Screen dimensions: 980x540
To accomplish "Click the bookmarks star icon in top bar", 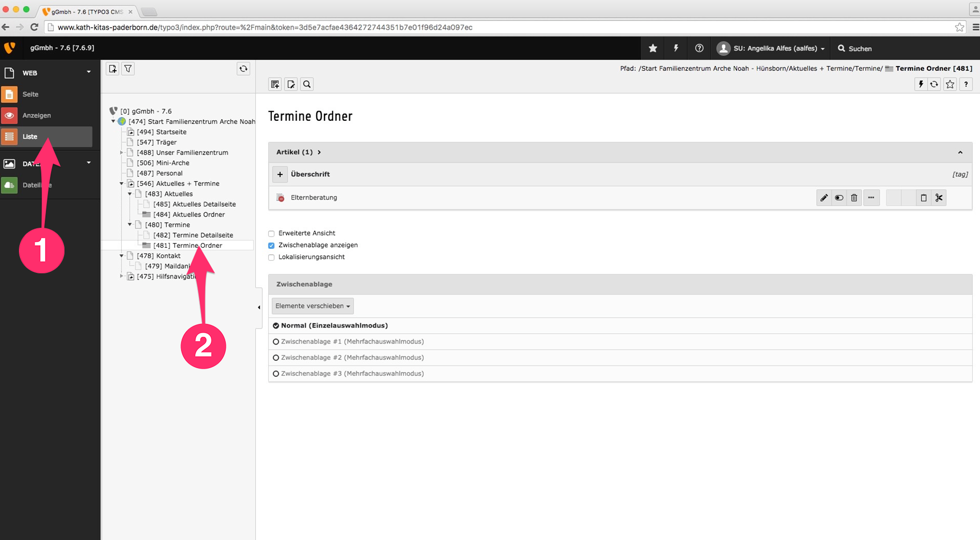I will click(652, 48).
